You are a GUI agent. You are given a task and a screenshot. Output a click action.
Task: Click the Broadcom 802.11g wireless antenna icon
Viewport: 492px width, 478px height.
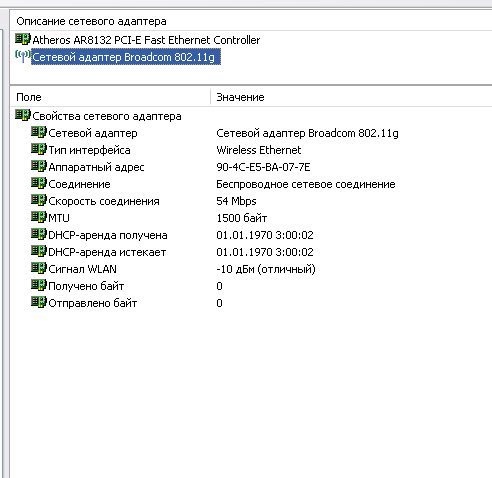(23, 56)
